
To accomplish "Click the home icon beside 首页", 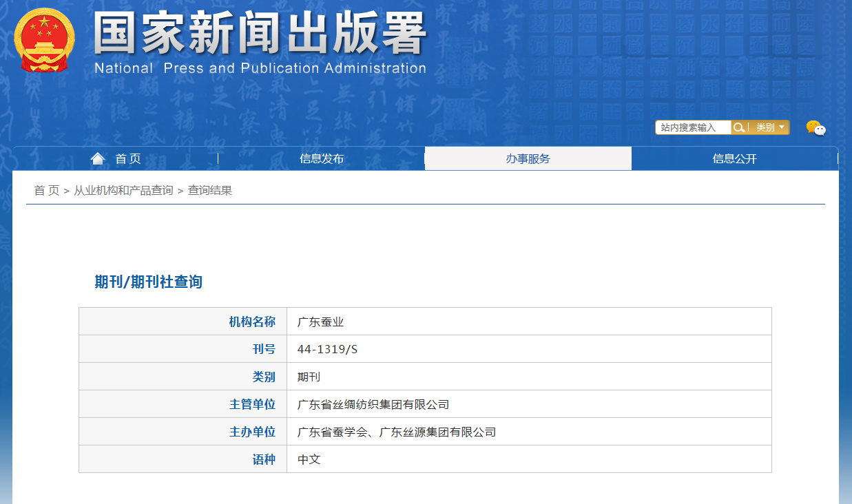I will tap(97, 157).
